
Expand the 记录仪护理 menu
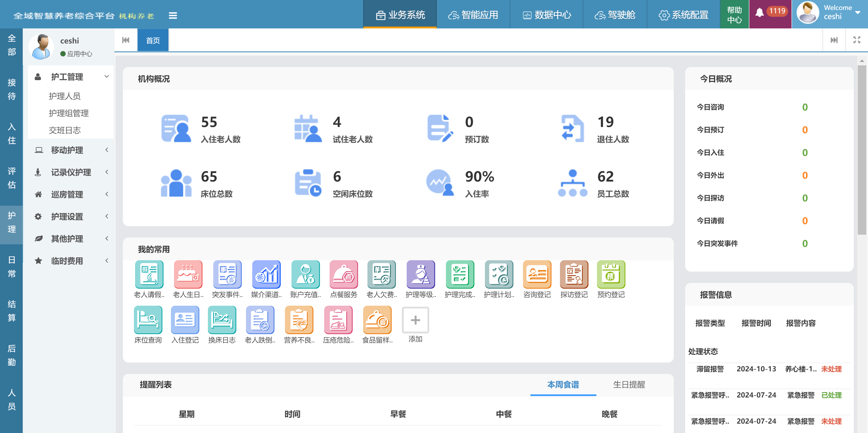(71, 172)
